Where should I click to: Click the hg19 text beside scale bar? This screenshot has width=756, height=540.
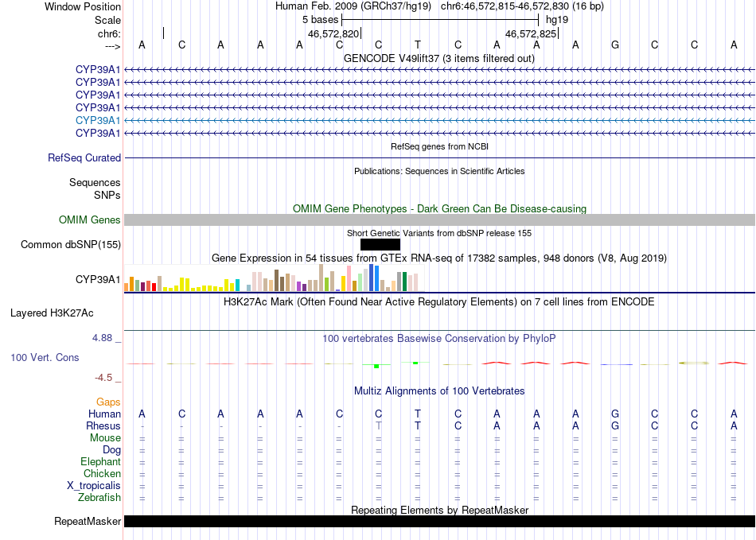point(557,20)
